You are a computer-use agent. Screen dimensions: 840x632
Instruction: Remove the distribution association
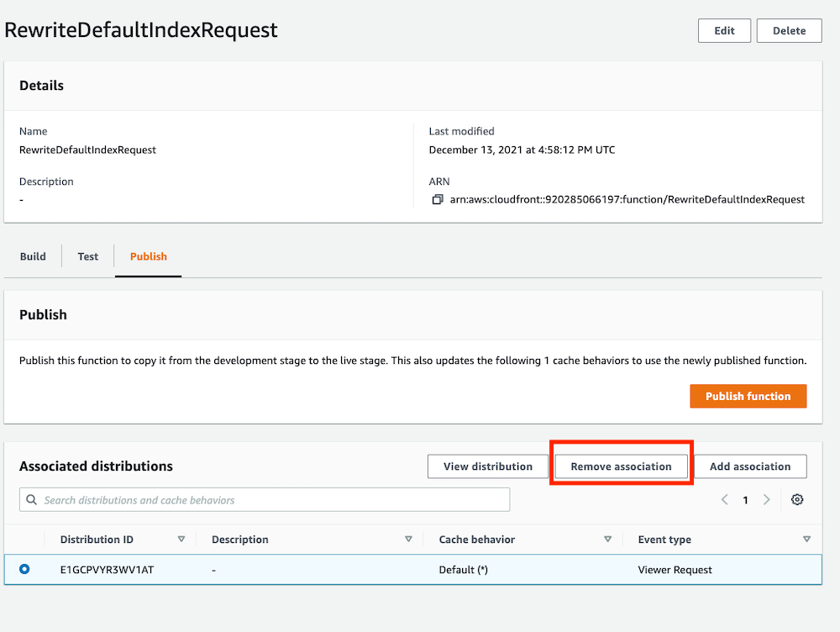point(621,466)
